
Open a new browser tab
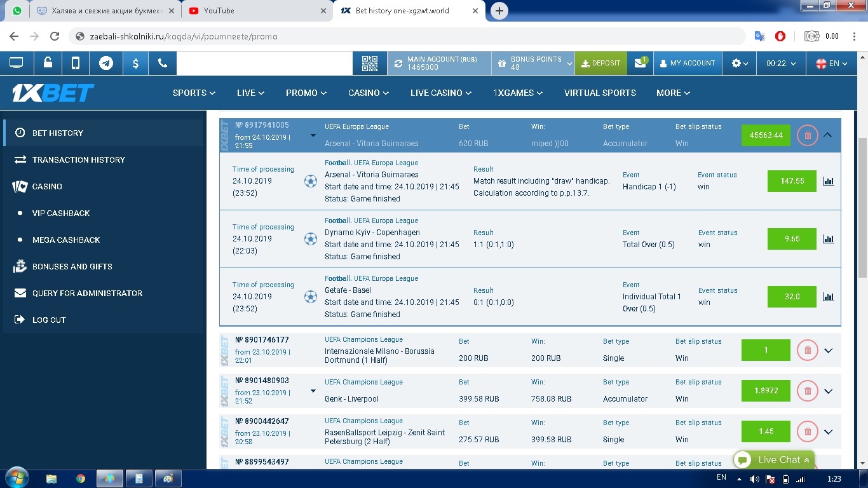(x=499, y=11)
